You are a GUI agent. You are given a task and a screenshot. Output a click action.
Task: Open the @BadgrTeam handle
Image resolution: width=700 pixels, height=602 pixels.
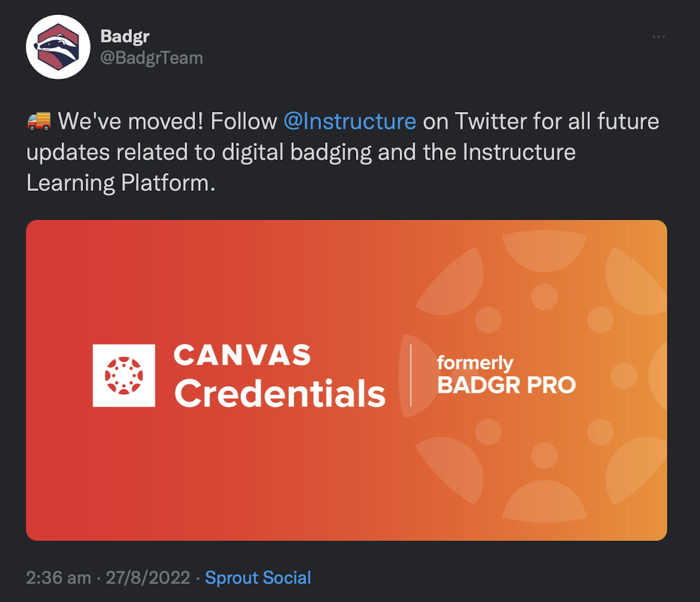(x=151, y=58)
